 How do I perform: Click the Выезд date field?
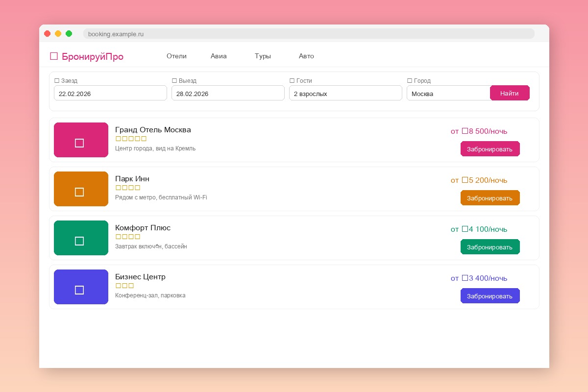(x=228, y=93)
